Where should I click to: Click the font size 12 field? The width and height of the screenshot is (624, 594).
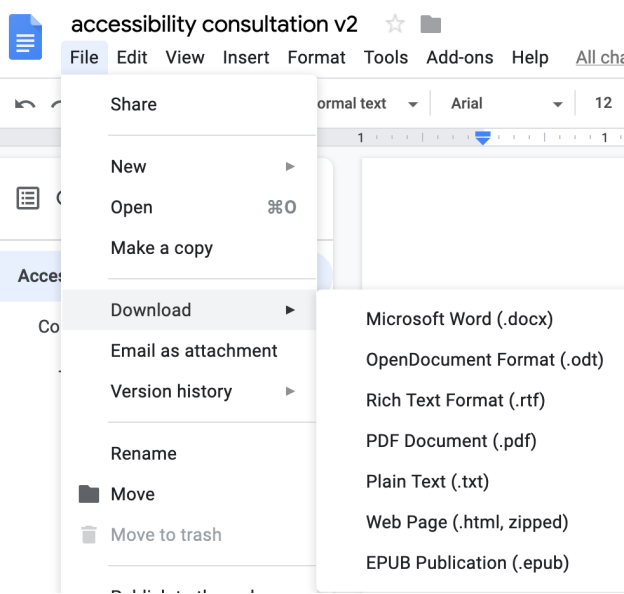click(603, 104)
